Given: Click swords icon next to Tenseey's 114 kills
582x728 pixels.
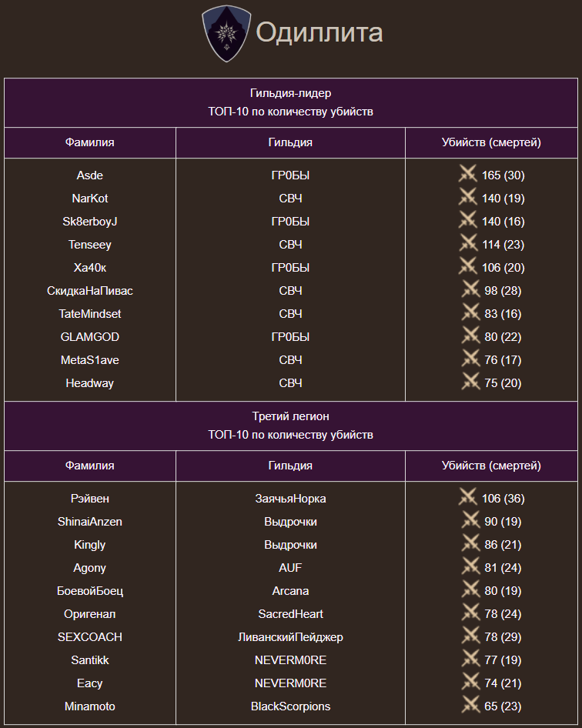Looking at the screenshot, I should coord(468,243).
